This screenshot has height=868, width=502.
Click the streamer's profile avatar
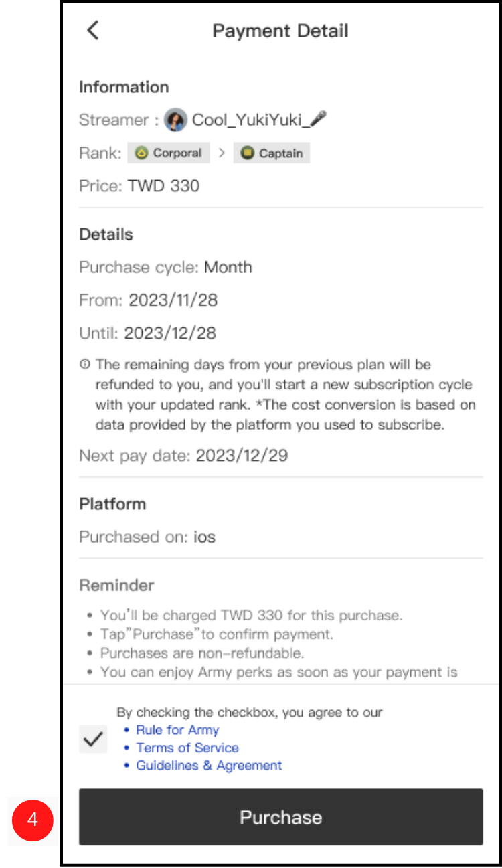point(175,120)
